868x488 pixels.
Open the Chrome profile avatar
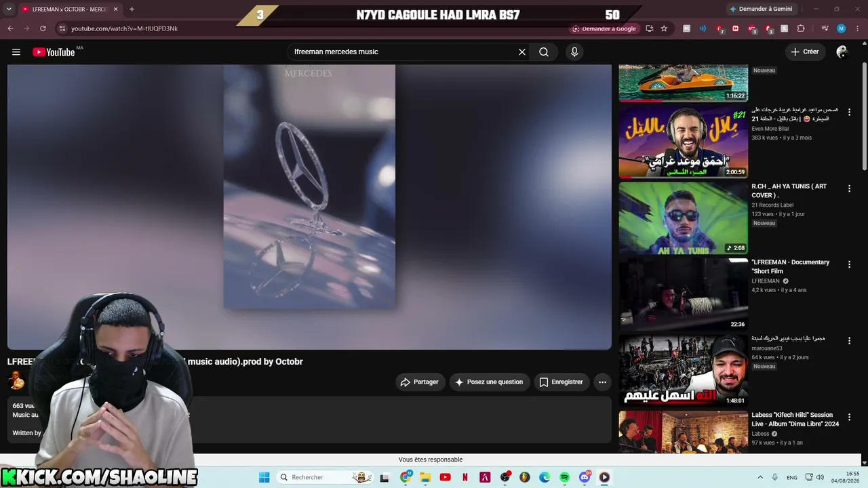tap(841, 28)
